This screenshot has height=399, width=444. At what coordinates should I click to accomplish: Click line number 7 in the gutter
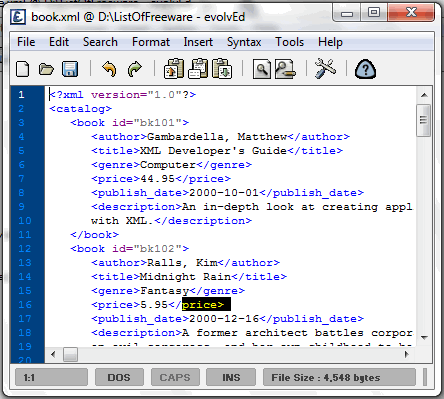point(21,179)
